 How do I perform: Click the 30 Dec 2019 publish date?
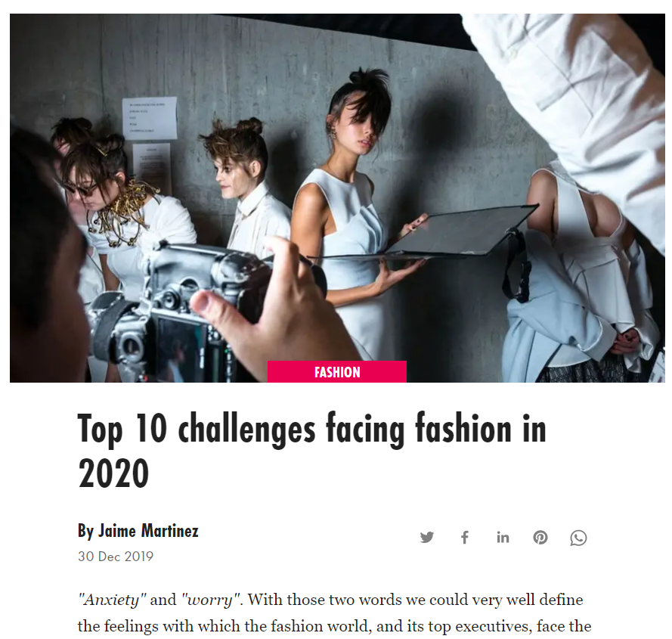coord(116,557)
